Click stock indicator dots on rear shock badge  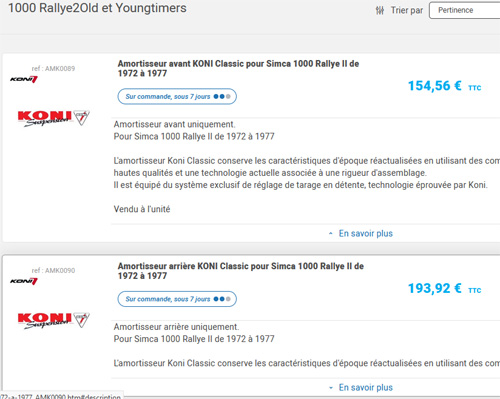tap(222, 299)
